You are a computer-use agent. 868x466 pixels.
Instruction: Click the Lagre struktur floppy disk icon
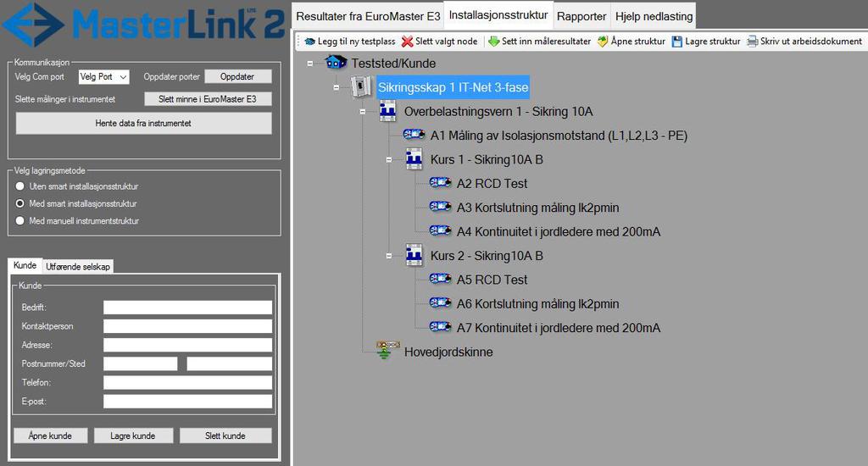pos(677,42)
